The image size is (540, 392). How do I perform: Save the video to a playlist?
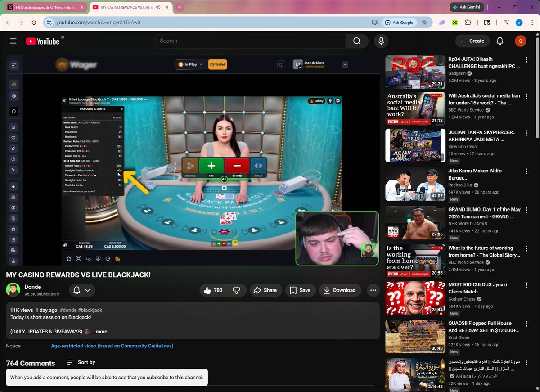[x=300, y=290]
